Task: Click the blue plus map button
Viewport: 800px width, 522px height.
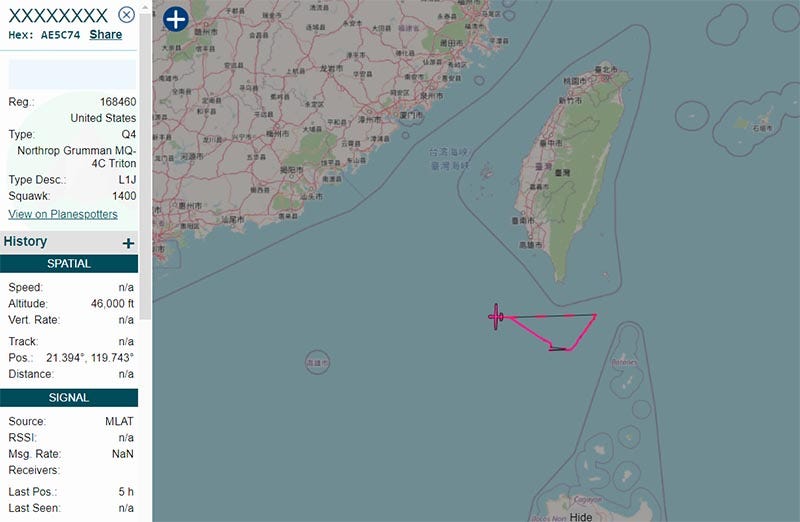Action: (176, 19)
